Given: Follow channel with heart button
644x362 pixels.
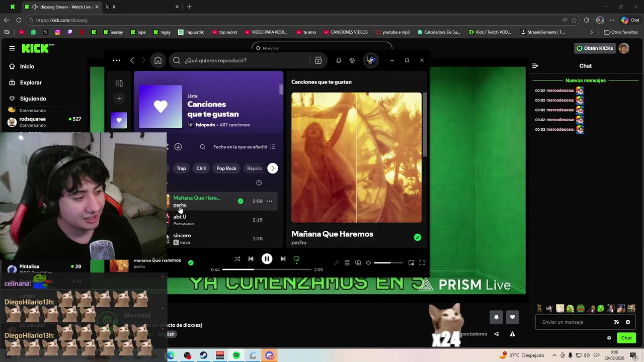Looking at the screenshot, I should point(512,317).
